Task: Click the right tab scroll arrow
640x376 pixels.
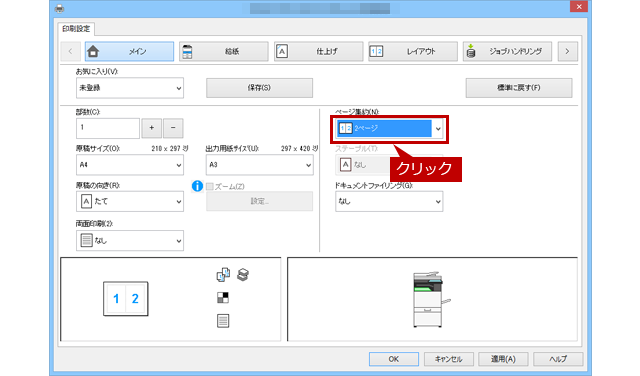Action: (x=567, y=51)
